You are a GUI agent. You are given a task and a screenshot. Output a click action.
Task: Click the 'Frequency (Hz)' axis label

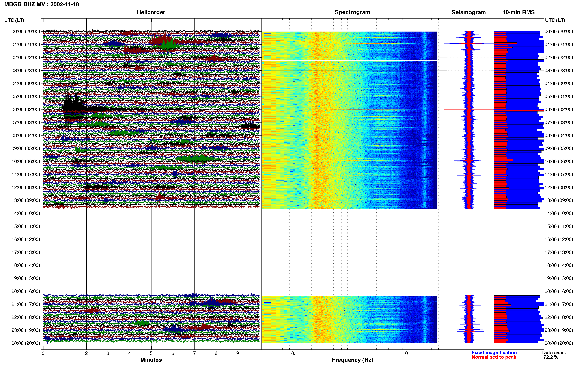coord(352,360)
